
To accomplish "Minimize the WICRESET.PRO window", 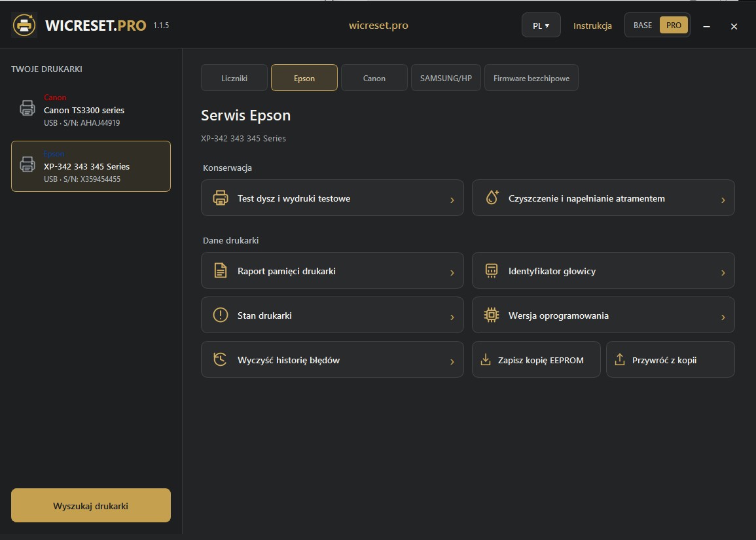I will pos(706,27).
